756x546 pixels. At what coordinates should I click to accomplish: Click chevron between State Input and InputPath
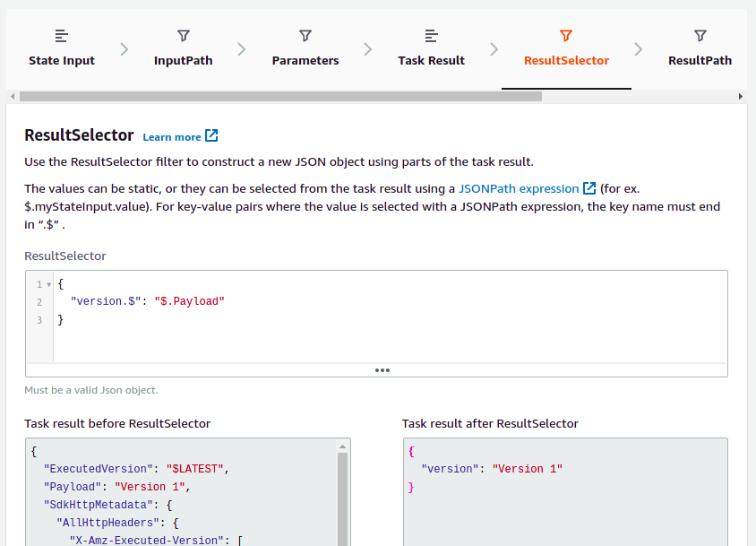[x=124, y=49]
